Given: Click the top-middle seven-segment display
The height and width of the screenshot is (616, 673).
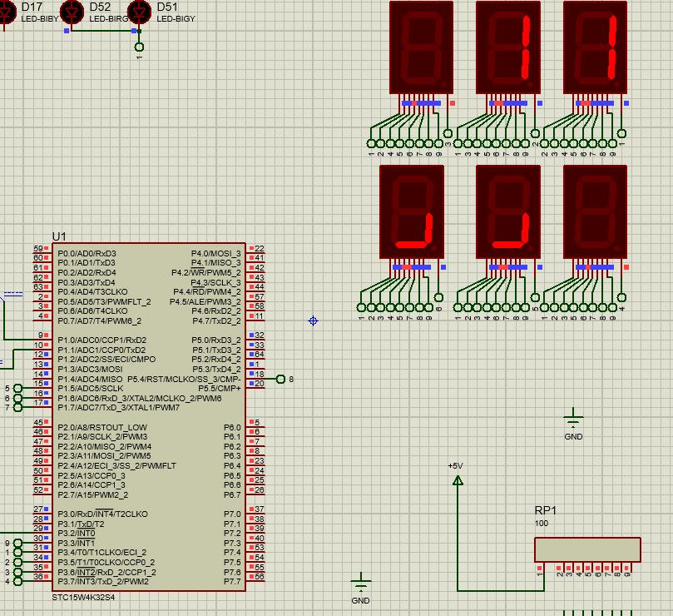Looking at the screenshot, I should coord(508,47).
